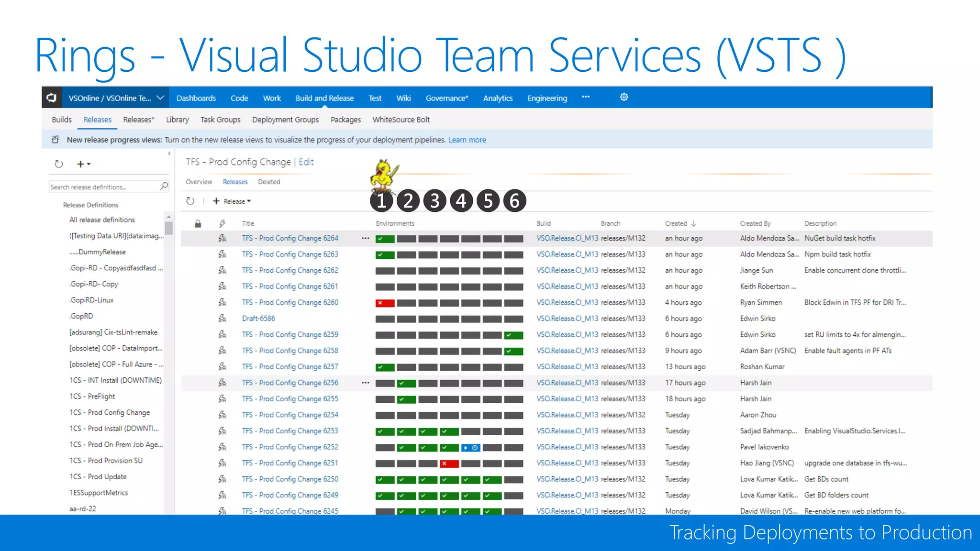Collapse the left release definitions pane
The height and width of the screenshot is (551, 980).
(x=169, y=154)
